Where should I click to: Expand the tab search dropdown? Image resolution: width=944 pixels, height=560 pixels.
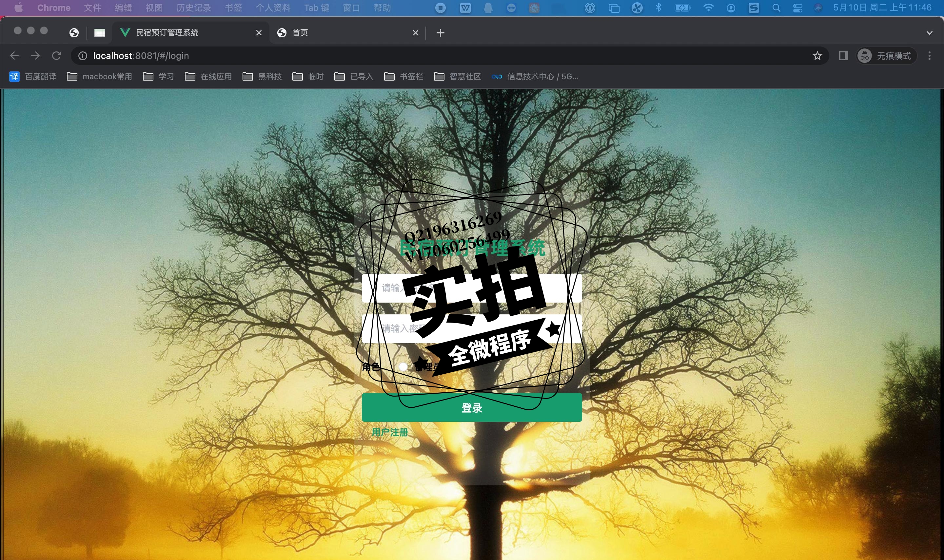point(929,33)
